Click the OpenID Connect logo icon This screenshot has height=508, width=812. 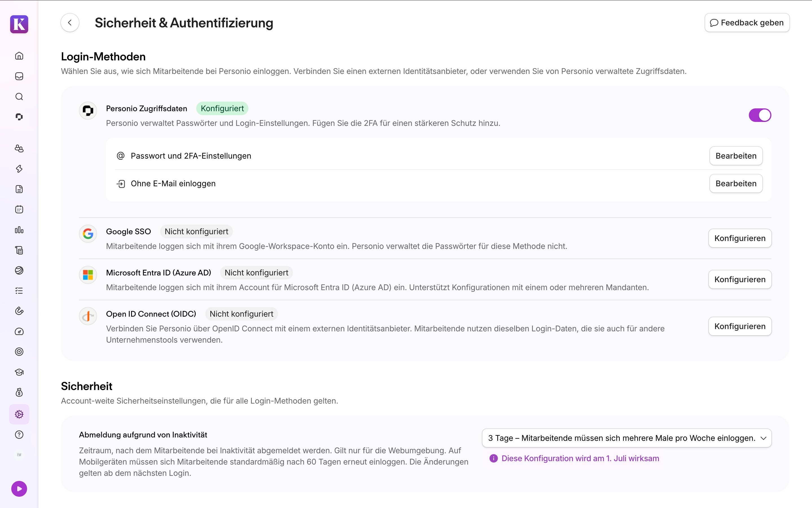point(88,316)
